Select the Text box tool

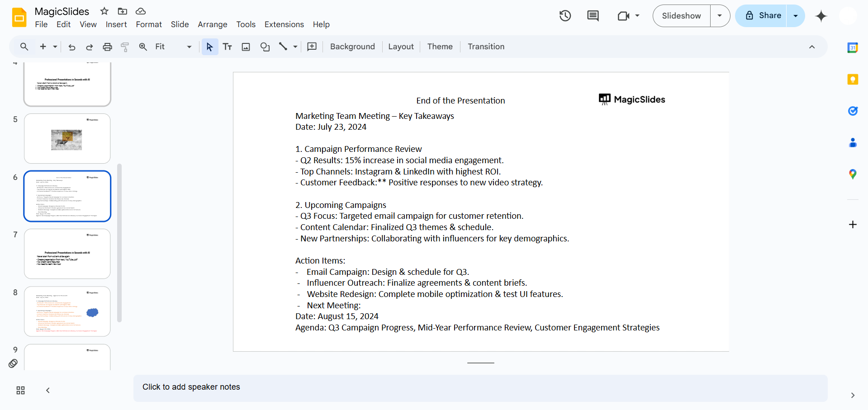coord(228,47)
